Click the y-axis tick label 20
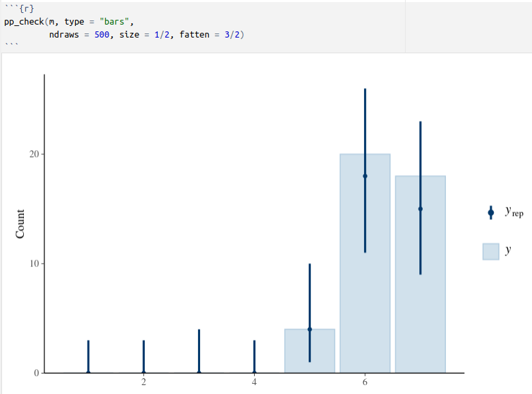The image size is (532, 394). coord(34,154)
